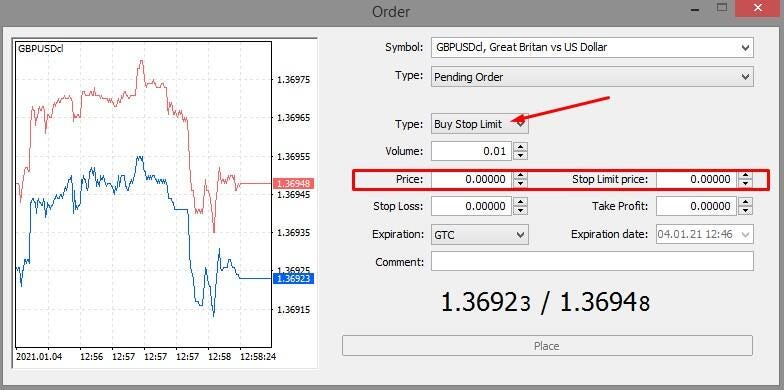Click the 12:56 time label on chart
Image resolution: width=784 pixels, height=390 pixels.
92,357
